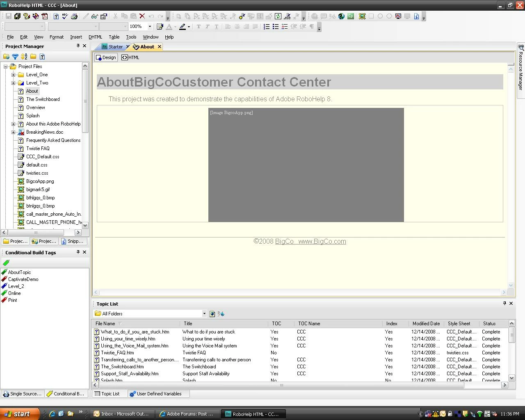
Task: Click the bulleted list formatting icon
Action: click(276, 27)
